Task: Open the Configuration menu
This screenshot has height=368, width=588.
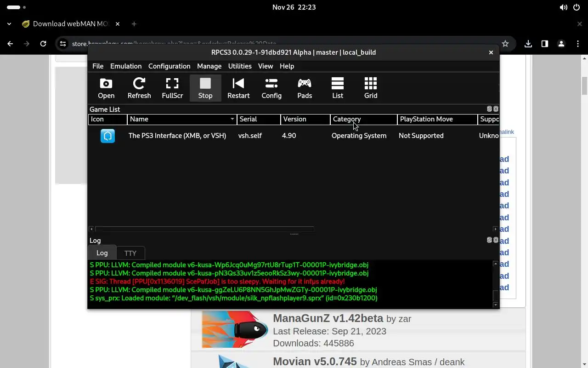Action: pyautogui.click(x=169, y=66)
